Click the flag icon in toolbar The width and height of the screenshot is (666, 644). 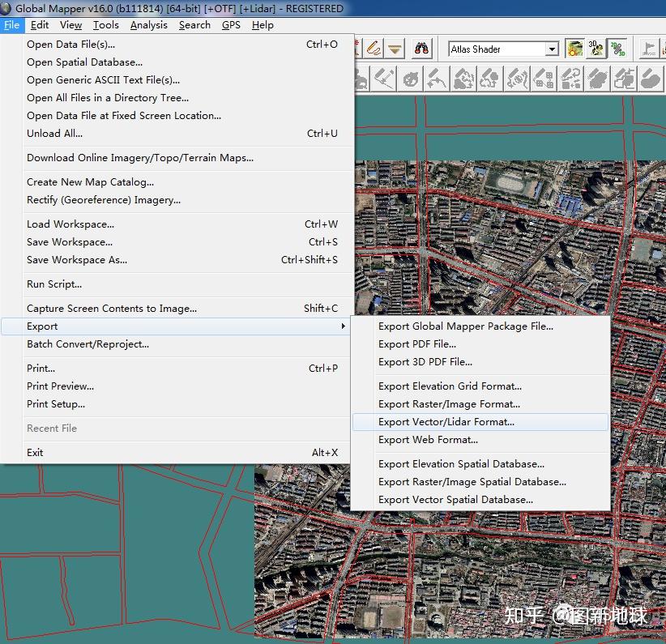coord(649,49)
